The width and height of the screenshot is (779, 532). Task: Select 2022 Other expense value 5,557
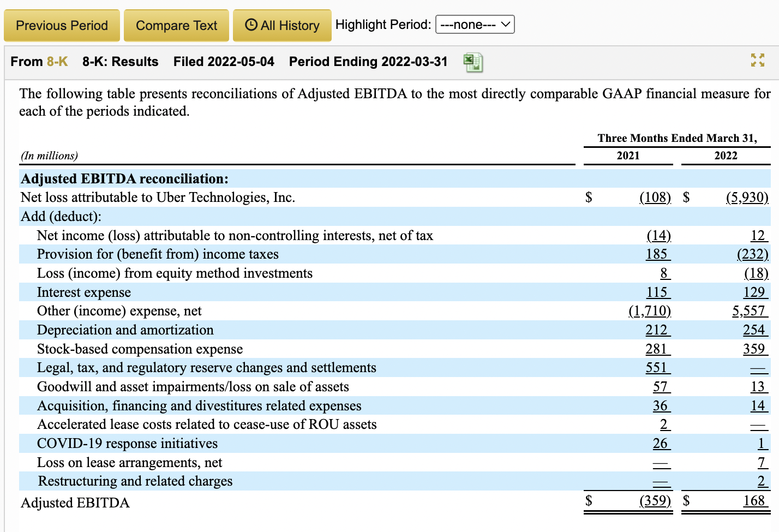[x=748, y=311]
